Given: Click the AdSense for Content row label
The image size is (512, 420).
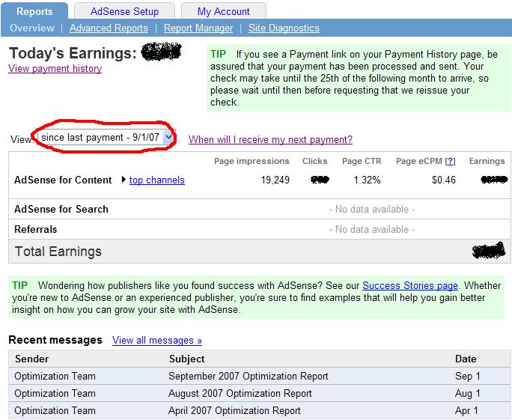Looking at the screenshot, I should 63,180.
